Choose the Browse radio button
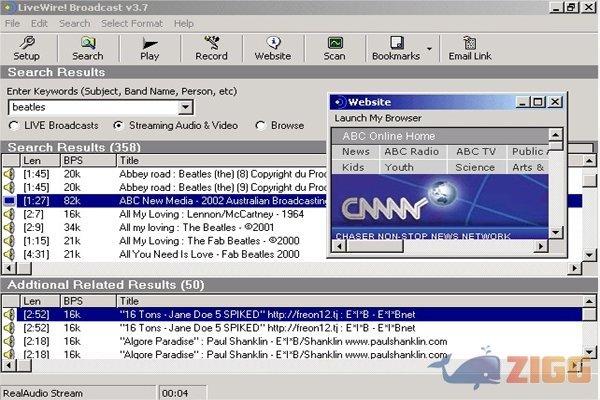 pyautogui.click(x=261, y=126)
